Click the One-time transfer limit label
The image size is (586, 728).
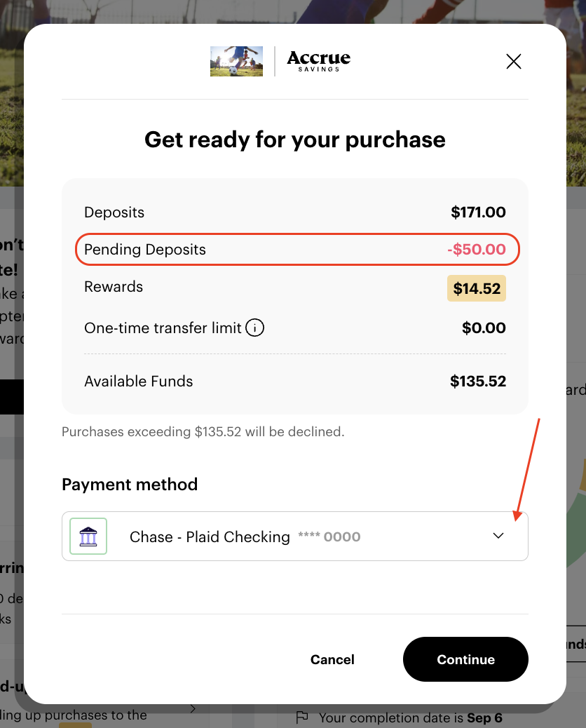(x=163, y=328)
